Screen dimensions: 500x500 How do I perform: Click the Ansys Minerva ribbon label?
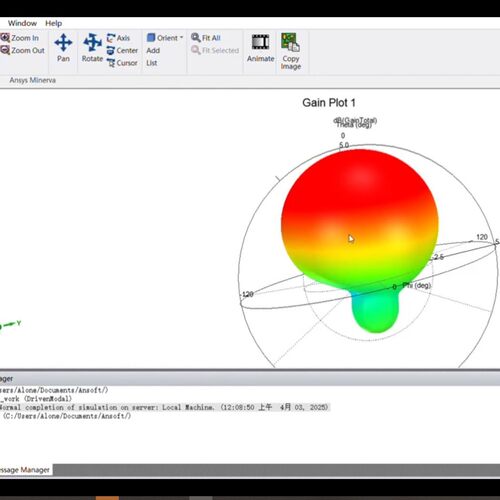pos(33,80)
